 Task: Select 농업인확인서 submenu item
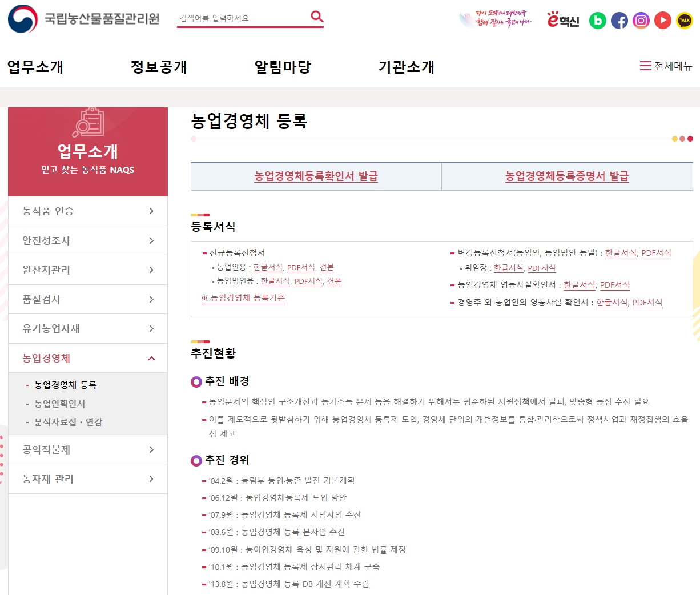pyautogui.click(x=59, y=404)
